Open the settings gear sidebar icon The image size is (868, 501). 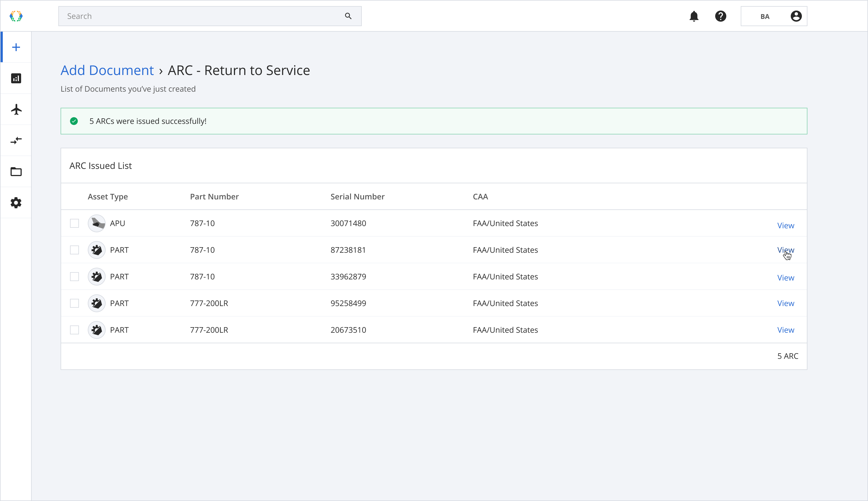click(16, 203)
